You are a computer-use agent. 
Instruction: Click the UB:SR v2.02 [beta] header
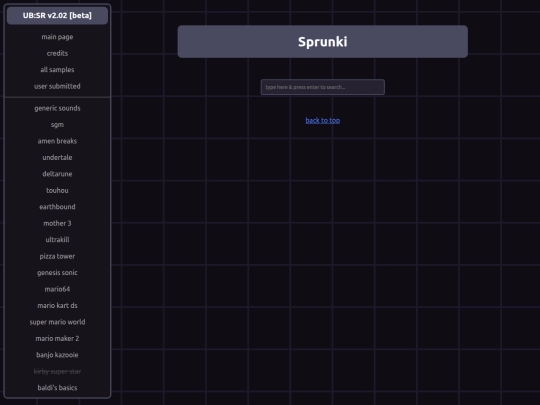pos(57,15)
